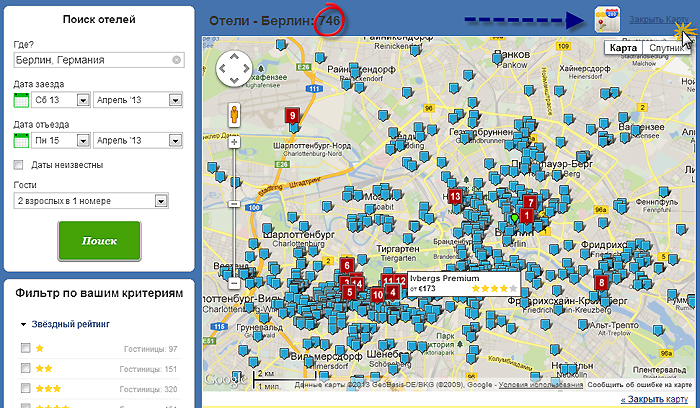The image size is (700, 408).
Task: Click red hotel marker number 9
Action: pos(292,116)
